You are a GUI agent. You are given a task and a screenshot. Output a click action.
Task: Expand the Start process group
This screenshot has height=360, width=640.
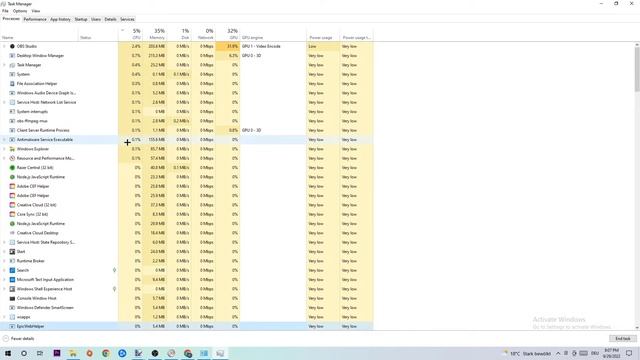click(4, 252)
